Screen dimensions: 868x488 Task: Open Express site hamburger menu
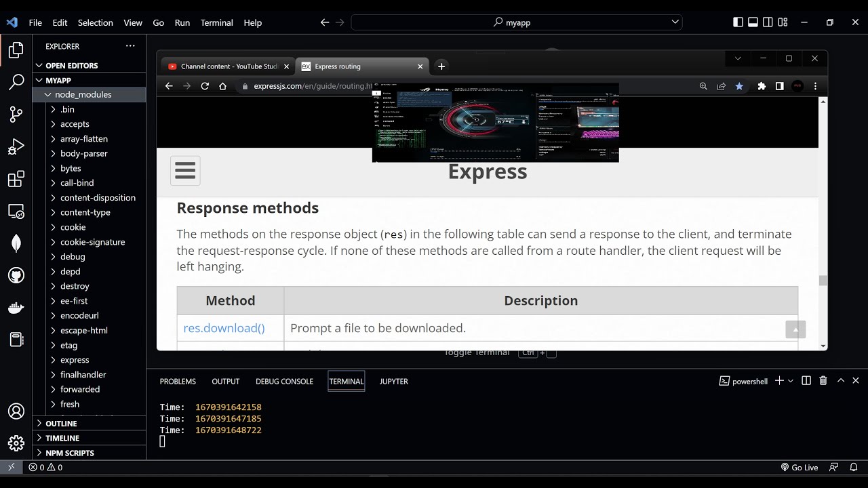pyautogui.click(x=185, y=170)
